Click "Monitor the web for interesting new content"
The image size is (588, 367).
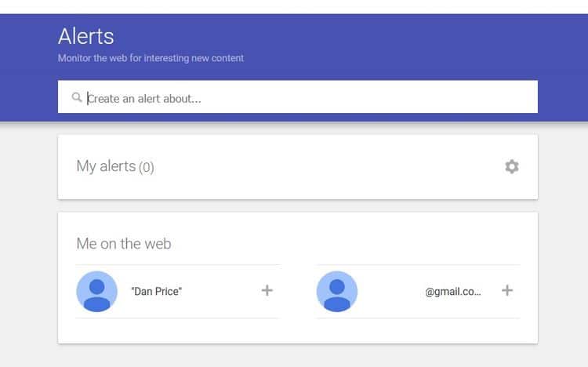coord(151,58)
